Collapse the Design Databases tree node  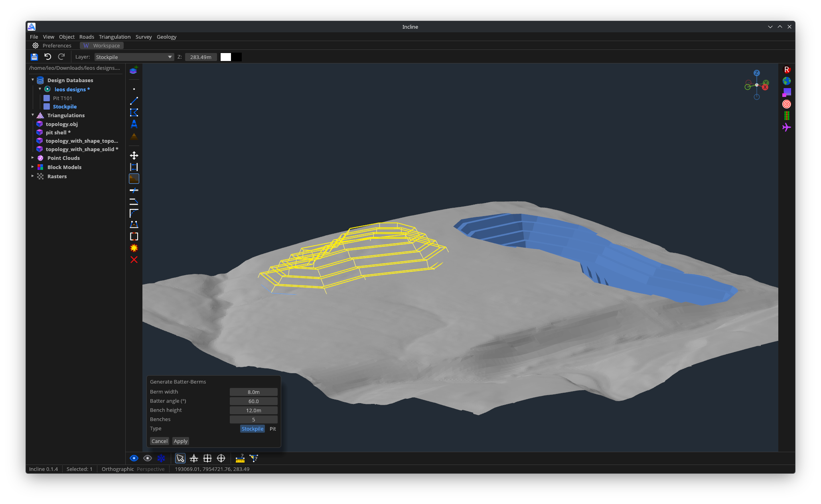pyautogui.click(x=33, y=80)
